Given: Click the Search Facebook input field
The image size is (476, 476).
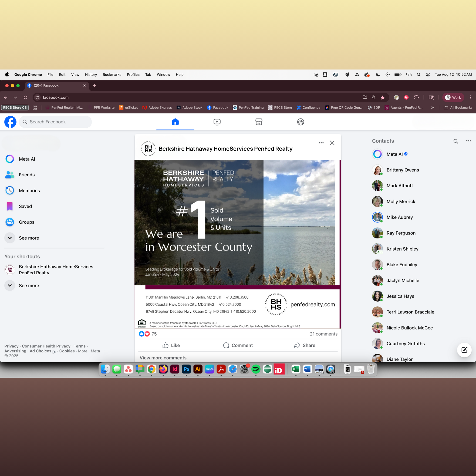Looking at the screenshot, I should (x=55, y=122).
